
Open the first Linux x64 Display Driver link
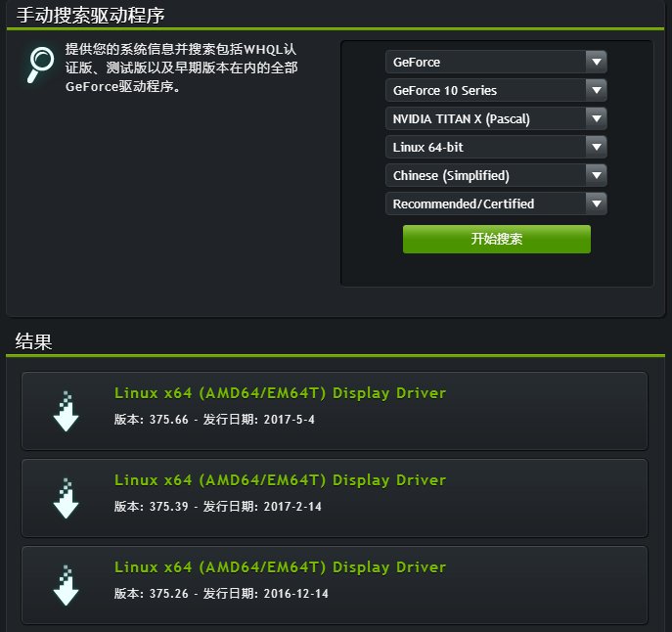pyautogui.click(x=281, y=393)
